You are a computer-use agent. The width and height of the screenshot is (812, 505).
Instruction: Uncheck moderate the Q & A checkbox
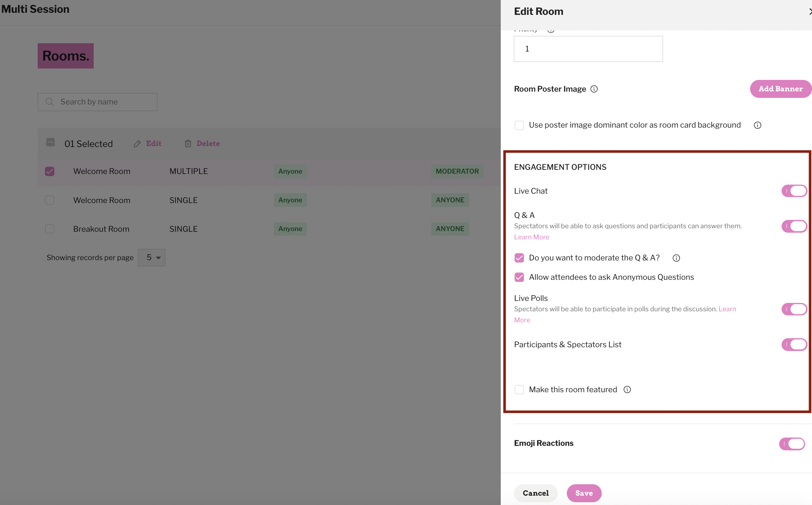[519, 258]
